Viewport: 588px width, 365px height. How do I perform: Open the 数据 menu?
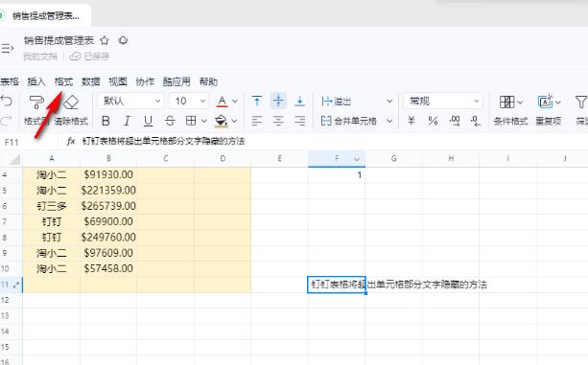91,81
